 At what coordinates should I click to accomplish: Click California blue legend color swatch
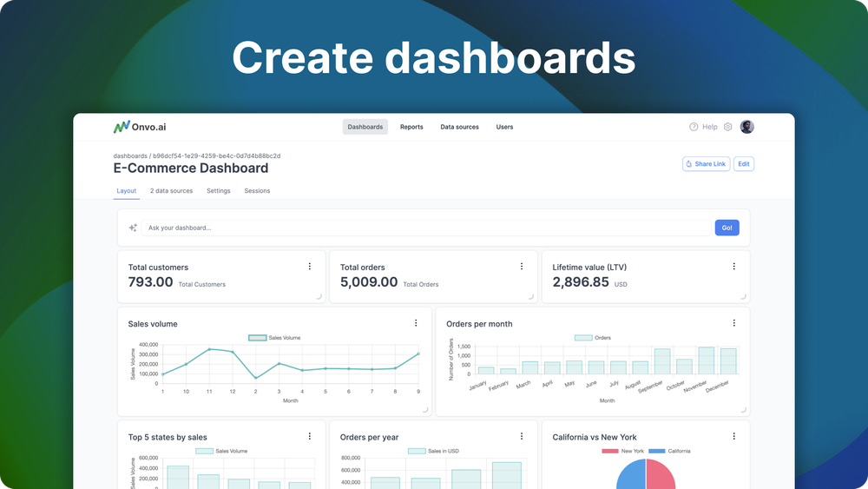(656, 451)
